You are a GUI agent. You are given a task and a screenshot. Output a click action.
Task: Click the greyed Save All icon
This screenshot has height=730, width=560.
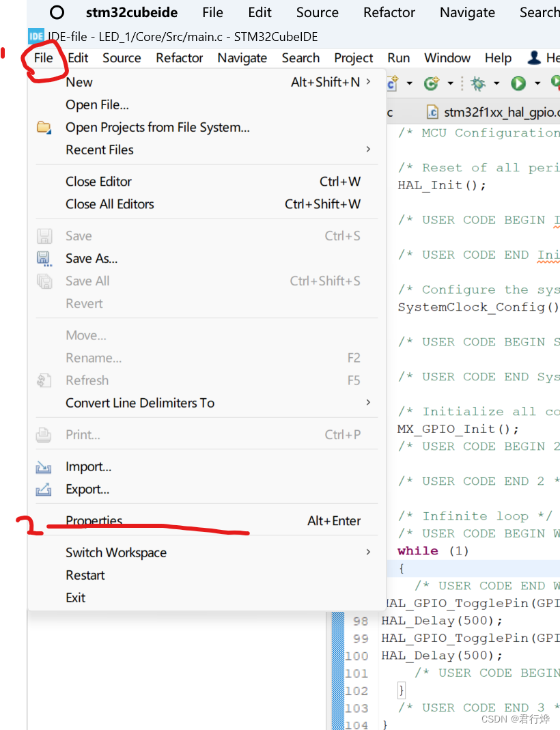[44, 281]
